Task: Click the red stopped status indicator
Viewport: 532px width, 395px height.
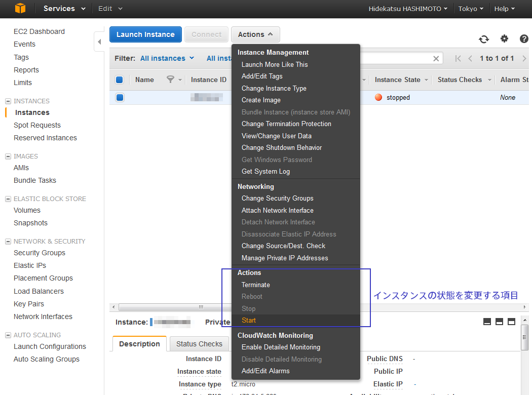Action: (378, 98)
